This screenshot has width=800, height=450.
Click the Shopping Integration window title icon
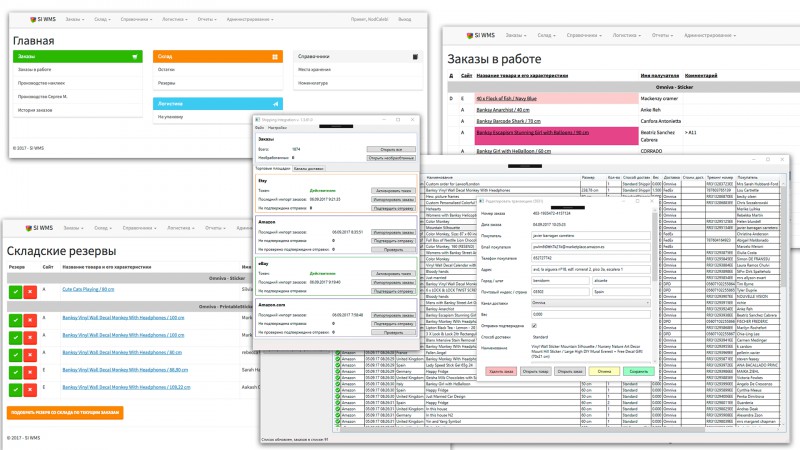coord(258,120)
